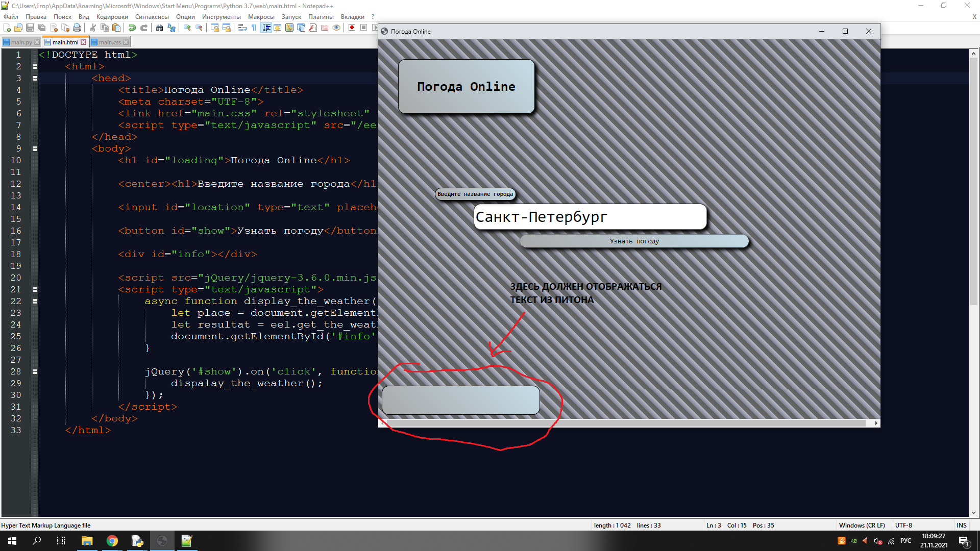
Task: Click the editor vertical scrollbar down arrow
Action: pyautogui.click(x=973, y=513)
